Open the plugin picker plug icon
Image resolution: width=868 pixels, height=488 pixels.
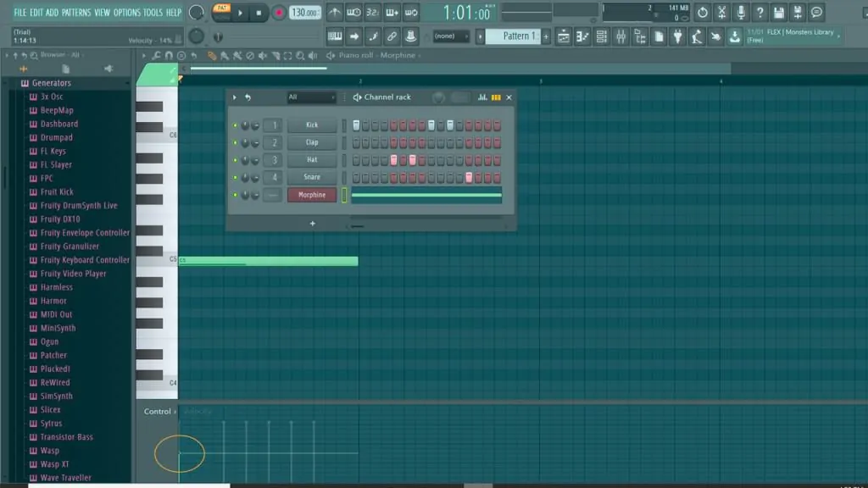677,36
